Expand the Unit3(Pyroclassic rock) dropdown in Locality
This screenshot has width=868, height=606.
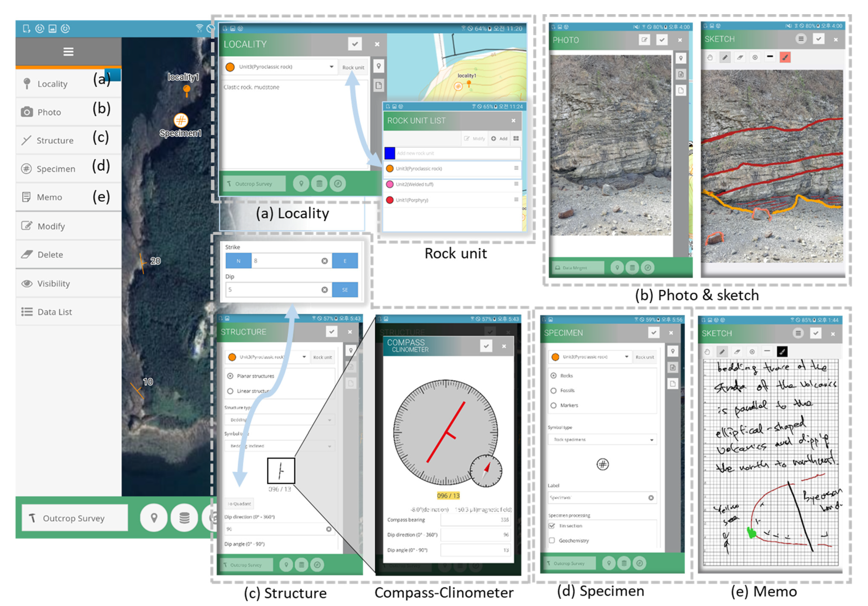coord(331,67)
